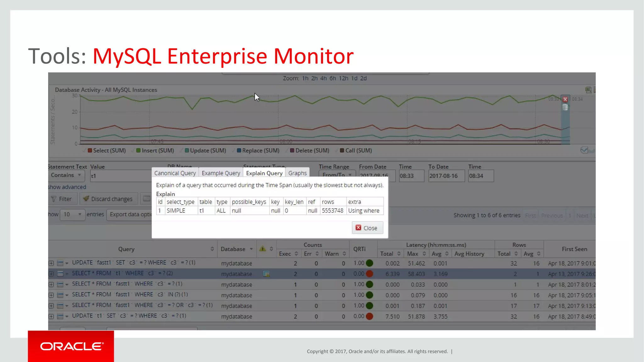Set chart zoom to 2d
This screenshot has width=644, height=362.
tap(364, 78)
